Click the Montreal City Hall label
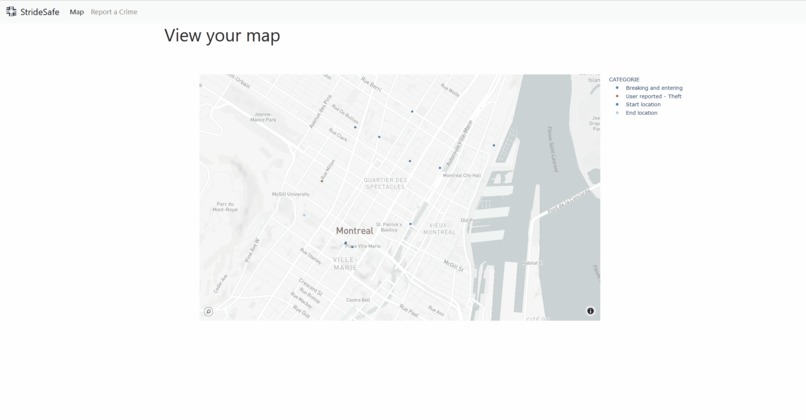Viewport: 806px width, 420px height. (462, 175)
